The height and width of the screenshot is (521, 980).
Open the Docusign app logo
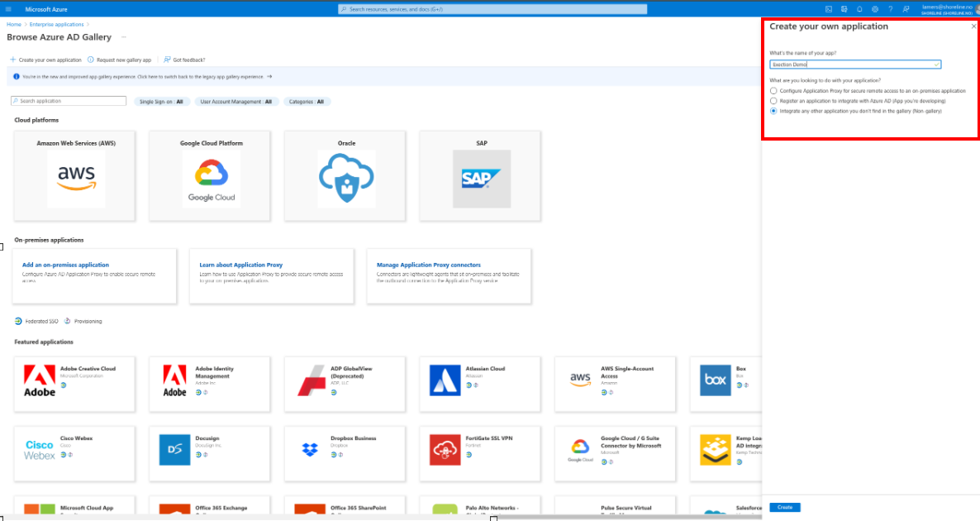[174, 450]
